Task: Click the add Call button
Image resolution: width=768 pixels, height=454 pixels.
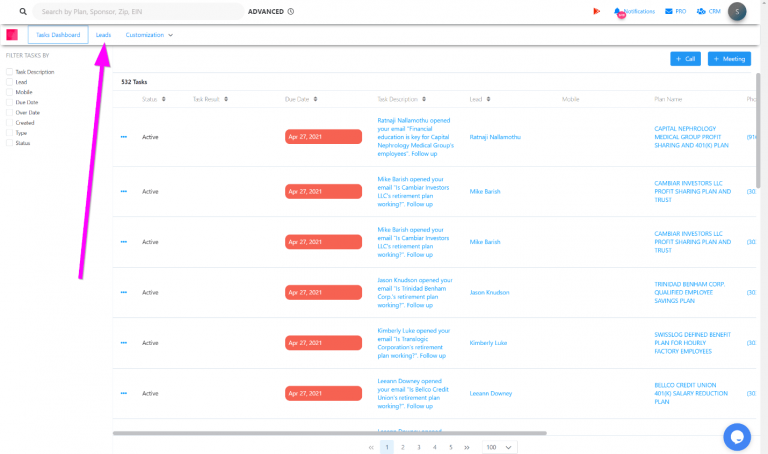Action: tap(685, 59)
